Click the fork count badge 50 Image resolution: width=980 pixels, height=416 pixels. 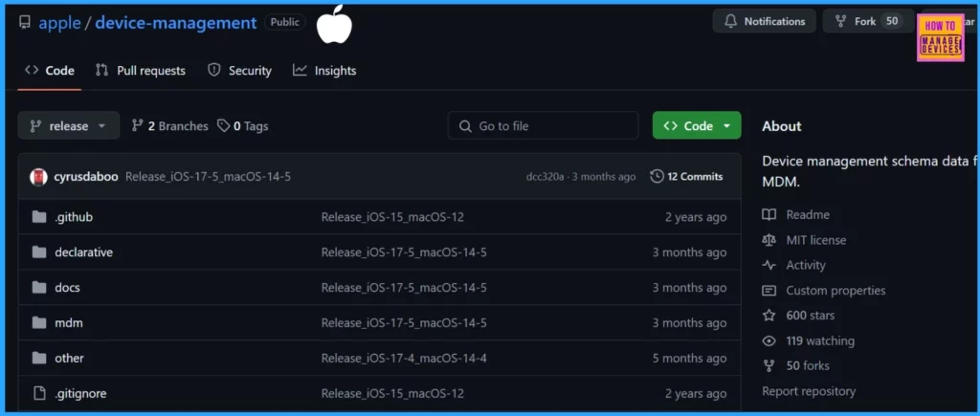(x=892, y=21)
